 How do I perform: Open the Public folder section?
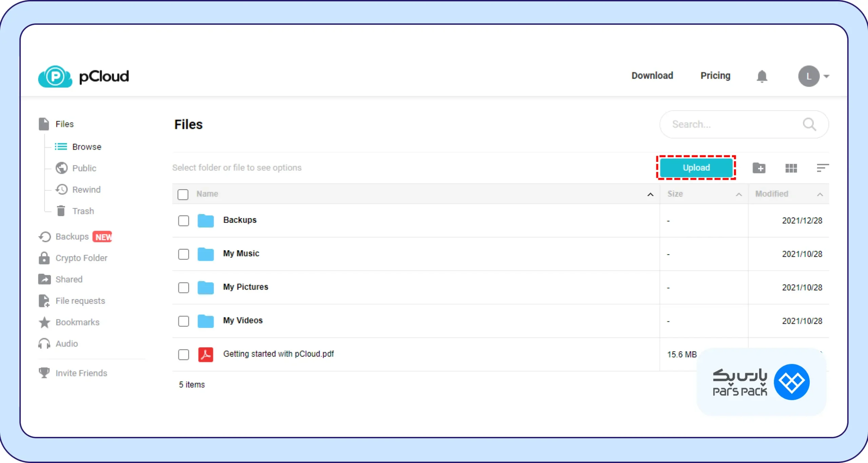pyautogui.click(x=84, y=168)
